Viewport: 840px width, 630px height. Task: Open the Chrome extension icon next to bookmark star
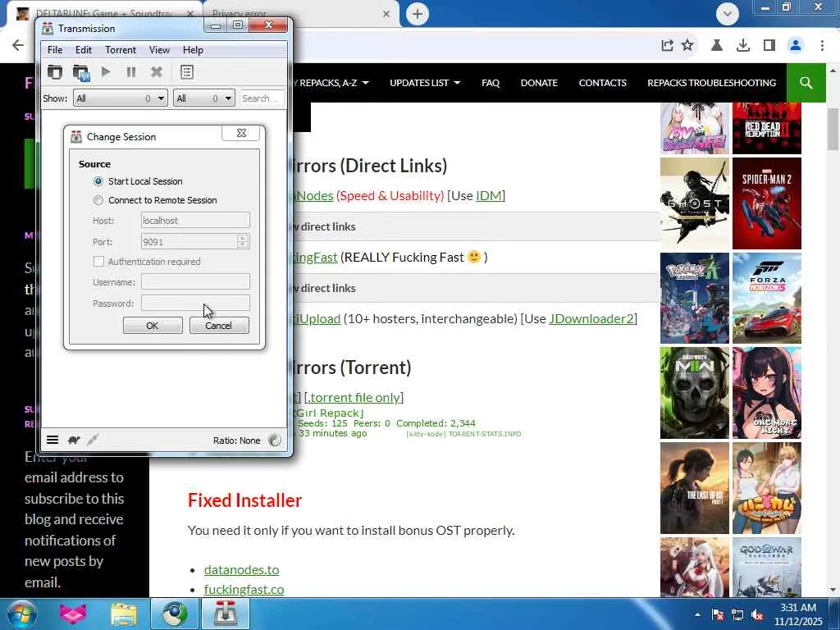716,46
